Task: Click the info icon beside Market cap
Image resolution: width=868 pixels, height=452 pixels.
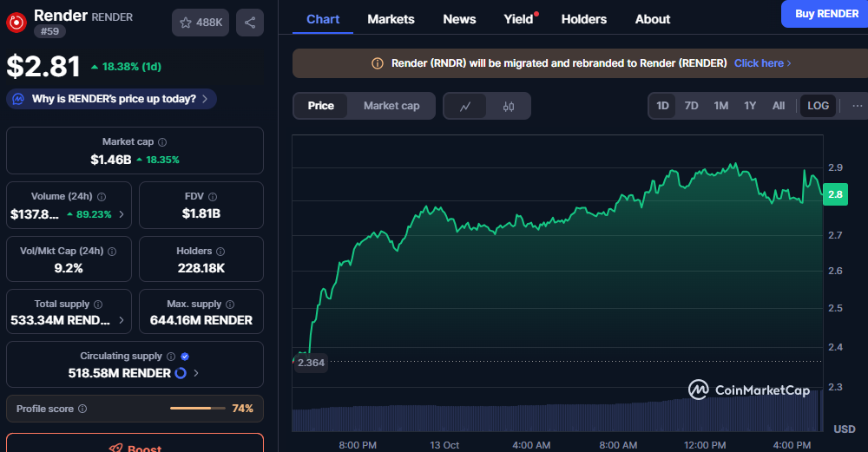Action: point(162,141)
